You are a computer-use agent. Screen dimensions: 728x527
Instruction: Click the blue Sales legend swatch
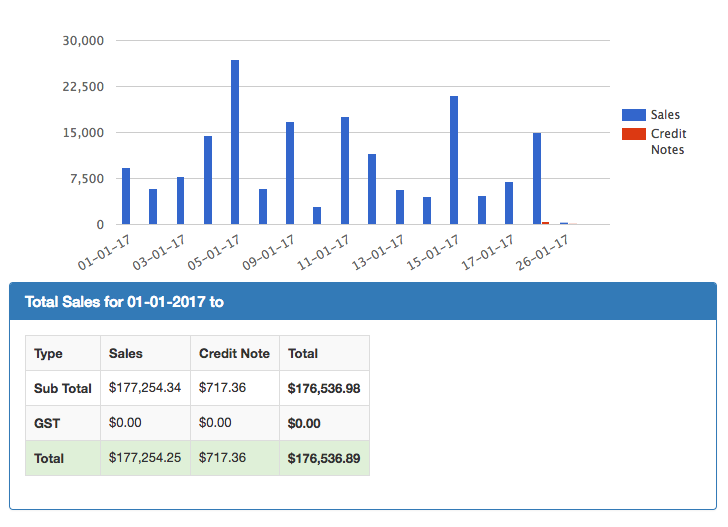point(633,115)
